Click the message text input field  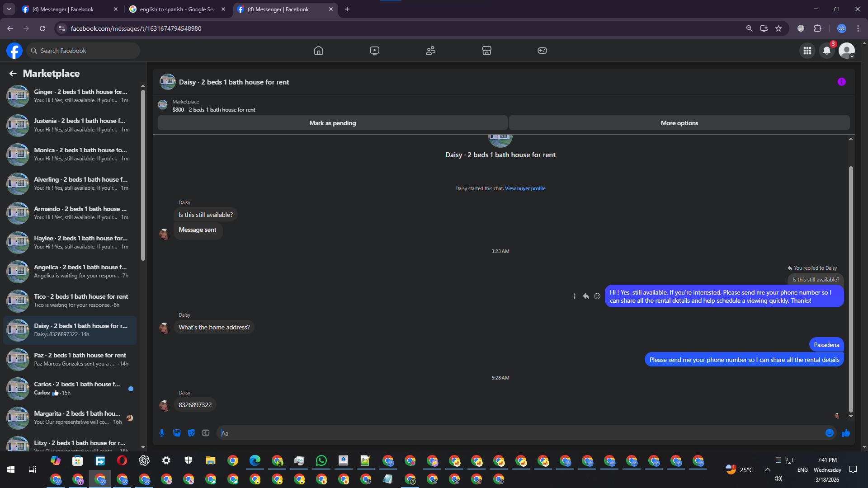pyautogui.click(x=520, y=433)
